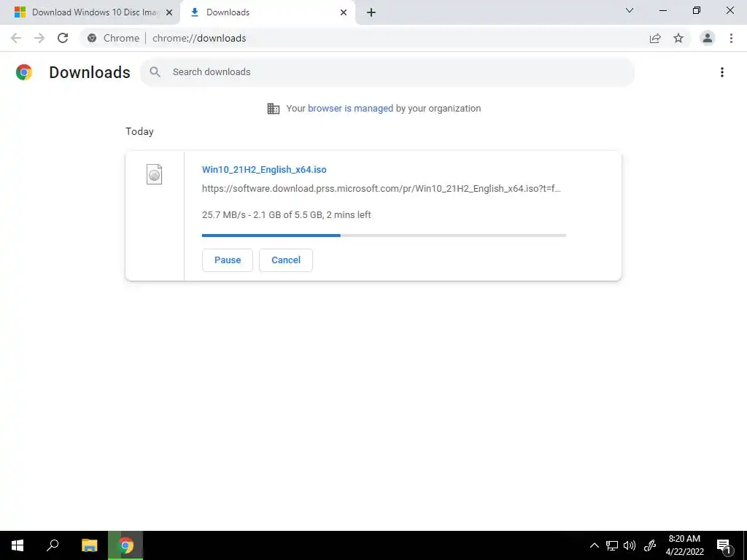Click the pen input tray icon

click(650, 545)
